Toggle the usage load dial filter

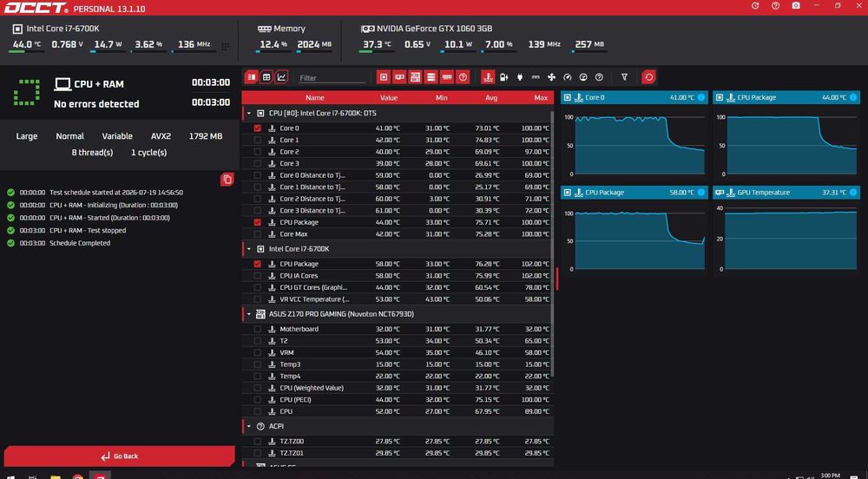click(583, 77)
